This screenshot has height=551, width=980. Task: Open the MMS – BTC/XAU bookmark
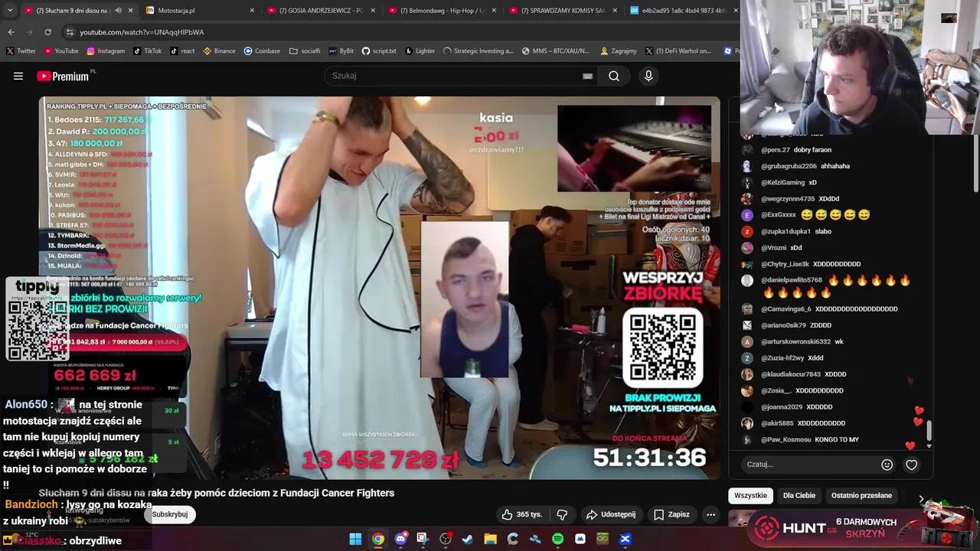tap(555, 51)
